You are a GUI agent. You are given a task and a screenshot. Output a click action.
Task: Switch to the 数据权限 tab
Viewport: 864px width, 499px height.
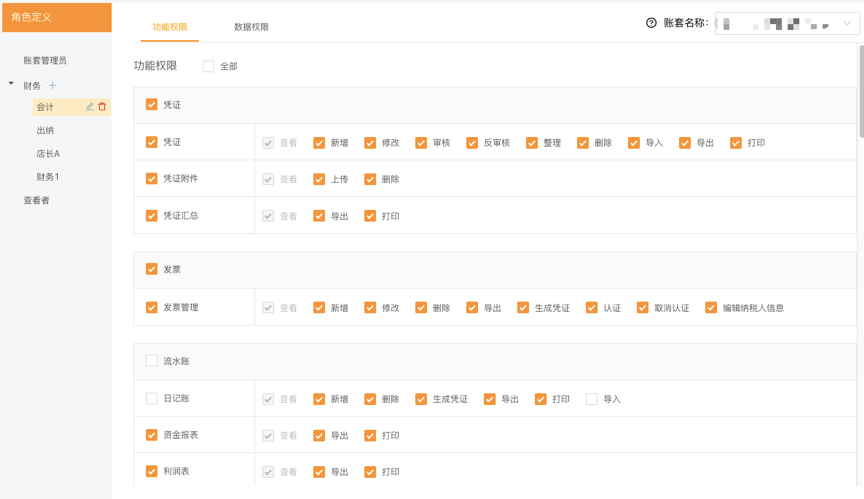pos(251,27)
